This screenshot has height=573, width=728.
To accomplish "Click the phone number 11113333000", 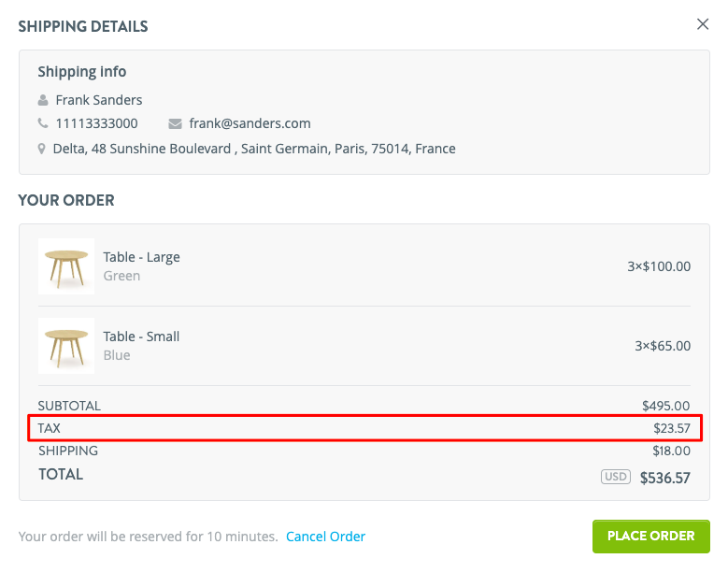I will tap(96, 123).
